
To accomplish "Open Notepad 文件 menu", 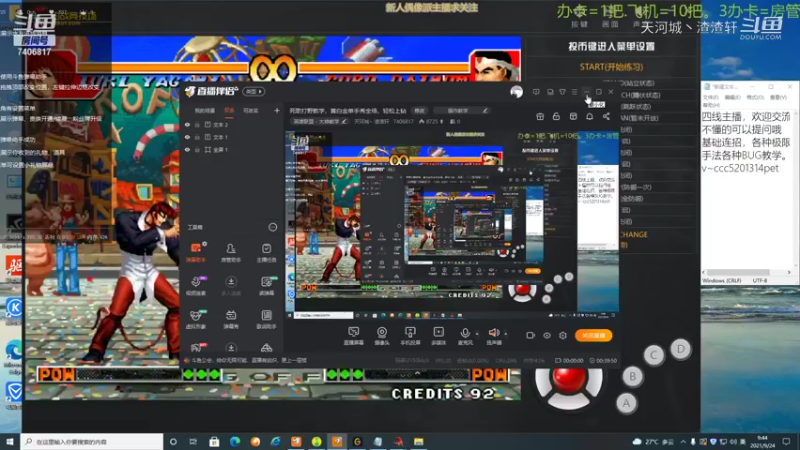I will (710, 97).
